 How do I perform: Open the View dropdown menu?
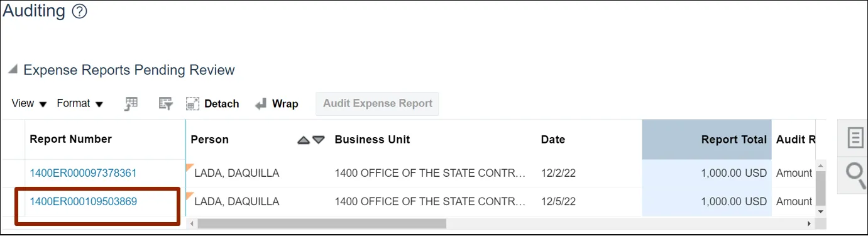(30, 104)
